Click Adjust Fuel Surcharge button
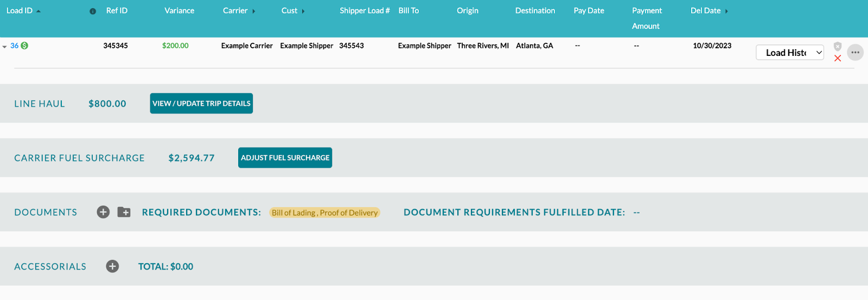Image resolution: width=868 pixels, height=300 pixels. pyautogui.click(x=285, y=158)
